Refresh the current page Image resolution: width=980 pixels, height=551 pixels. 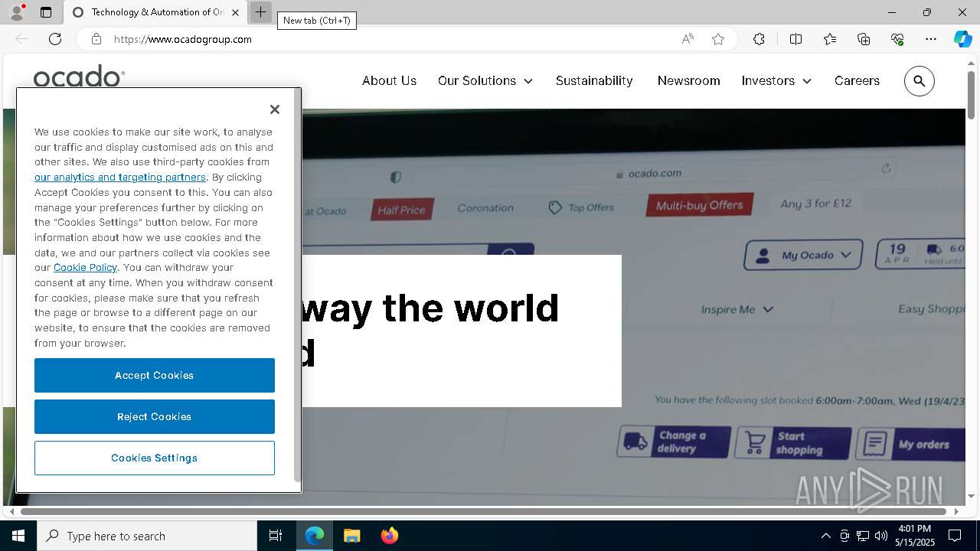pyautogui.click(x=55, y=39)
